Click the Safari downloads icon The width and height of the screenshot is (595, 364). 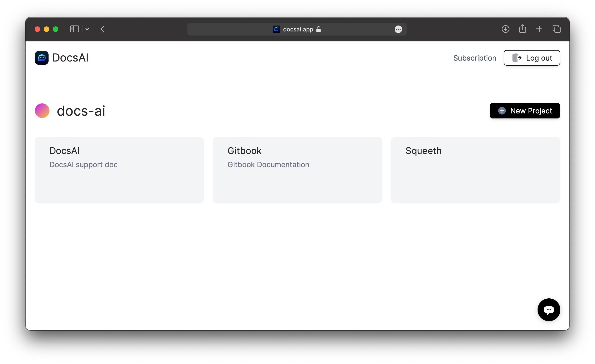click(x=505, y=29)
